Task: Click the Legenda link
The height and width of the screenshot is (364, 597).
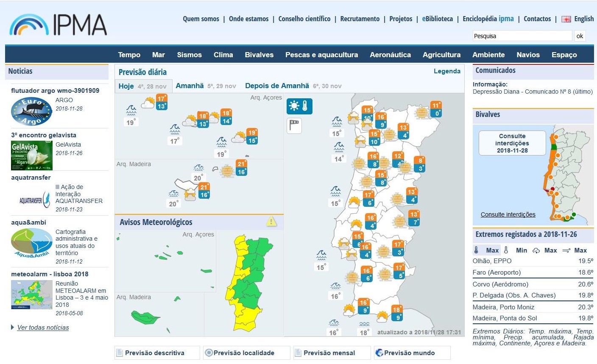Action: pos(447,71)
